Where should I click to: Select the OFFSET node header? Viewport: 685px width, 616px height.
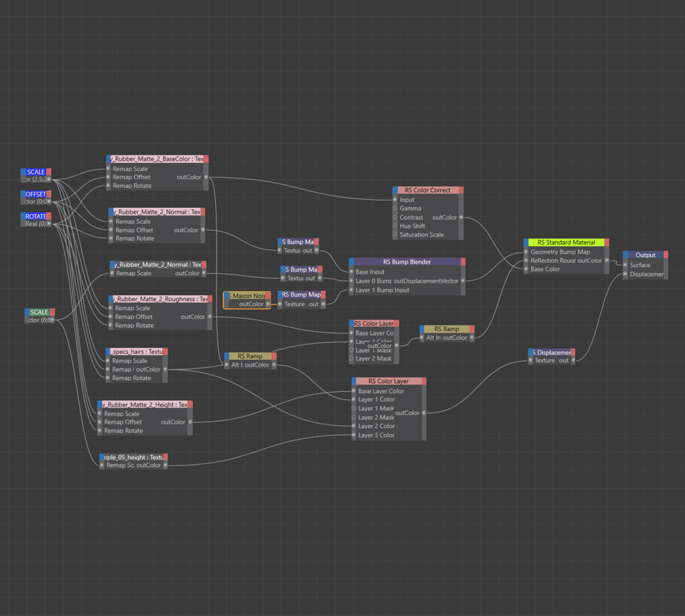[36, 194]
